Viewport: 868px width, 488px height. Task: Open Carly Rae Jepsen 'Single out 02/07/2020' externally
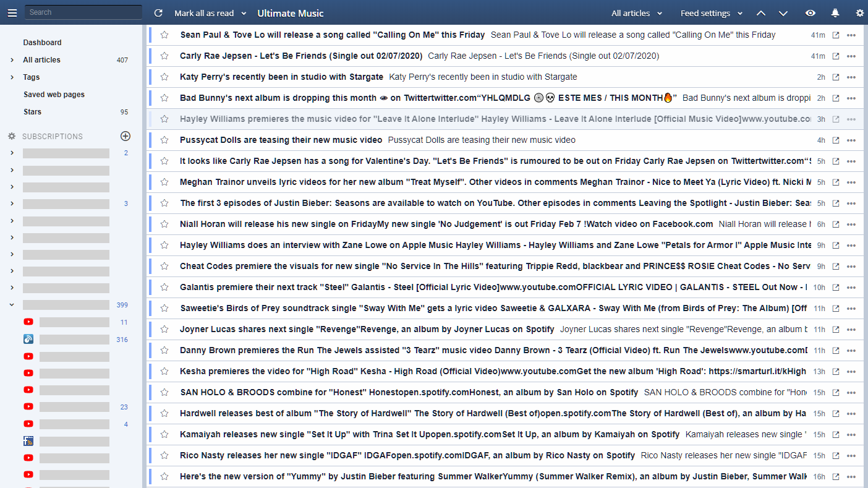tap(836, 56)
